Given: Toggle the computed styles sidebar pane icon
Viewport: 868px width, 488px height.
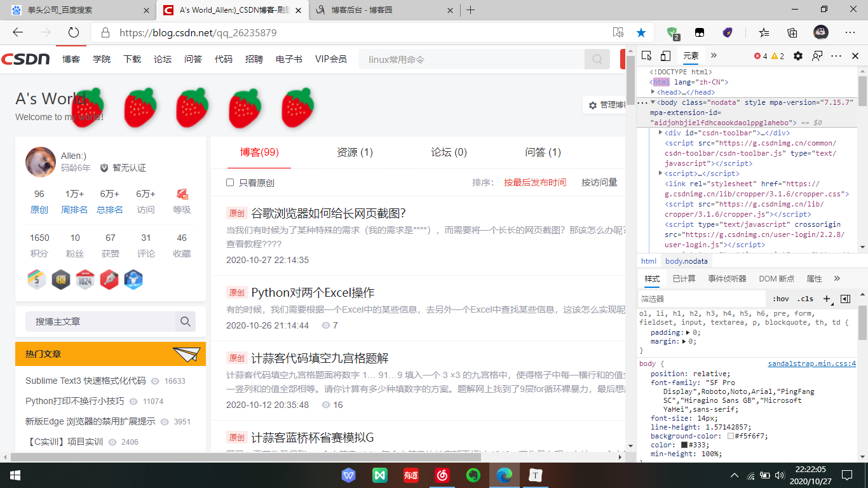Looking at the screenshot, I should pos(845,299).
